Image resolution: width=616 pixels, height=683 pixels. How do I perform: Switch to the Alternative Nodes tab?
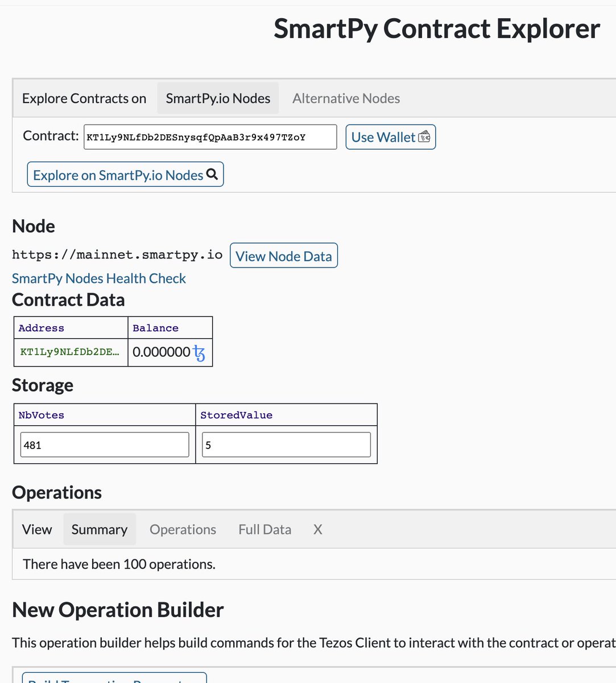click(346, 98)
